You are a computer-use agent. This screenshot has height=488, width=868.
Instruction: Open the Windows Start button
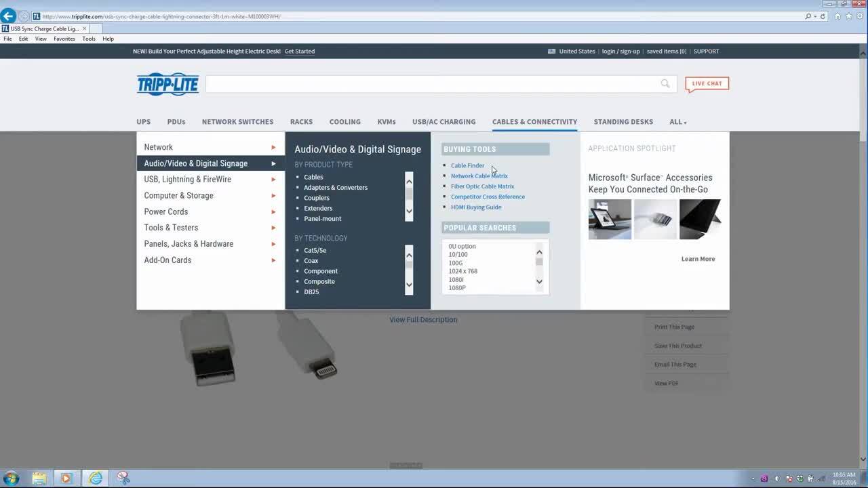11,478
